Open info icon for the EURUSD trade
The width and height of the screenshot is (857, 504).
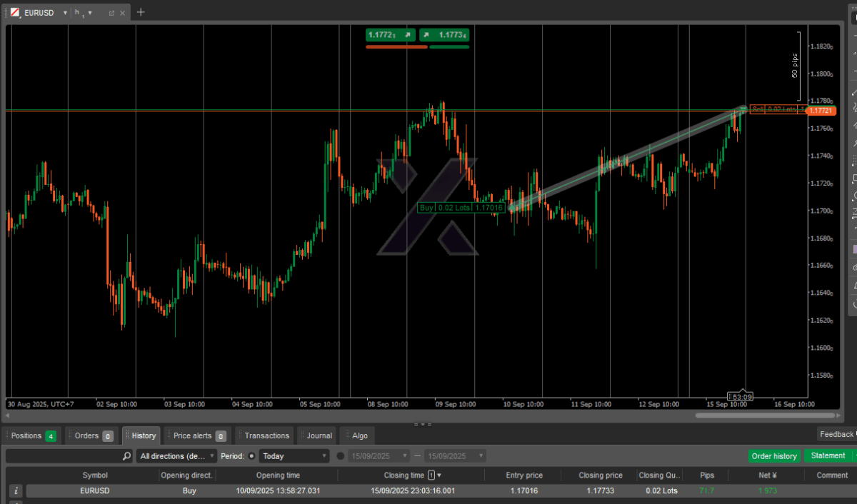coord(16,491)
